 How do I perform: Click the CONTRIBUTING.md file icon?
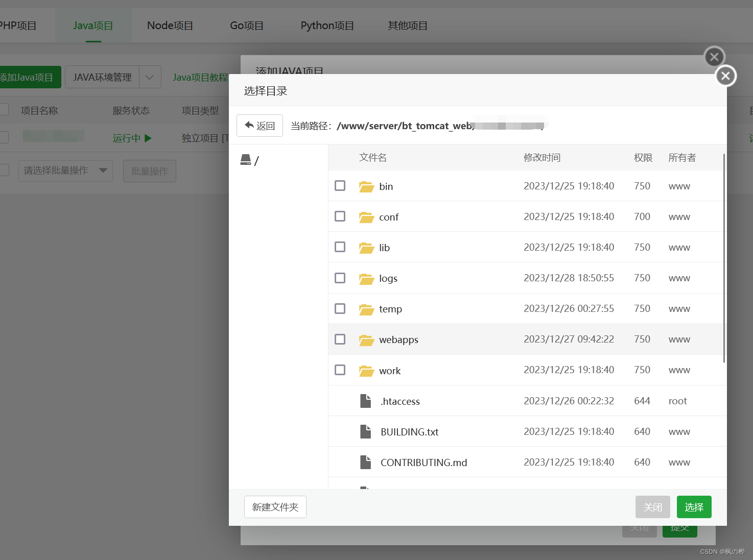tap(366, 462)
